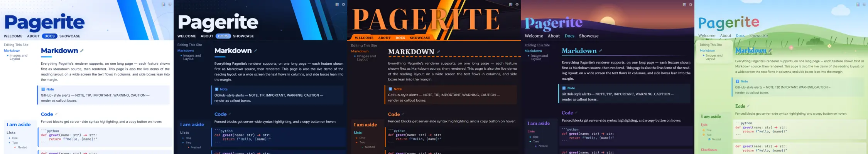The image size is (868, 154).
Task: Open SHOWCASE tab in orange panel
Action: (x=420, y=38)
